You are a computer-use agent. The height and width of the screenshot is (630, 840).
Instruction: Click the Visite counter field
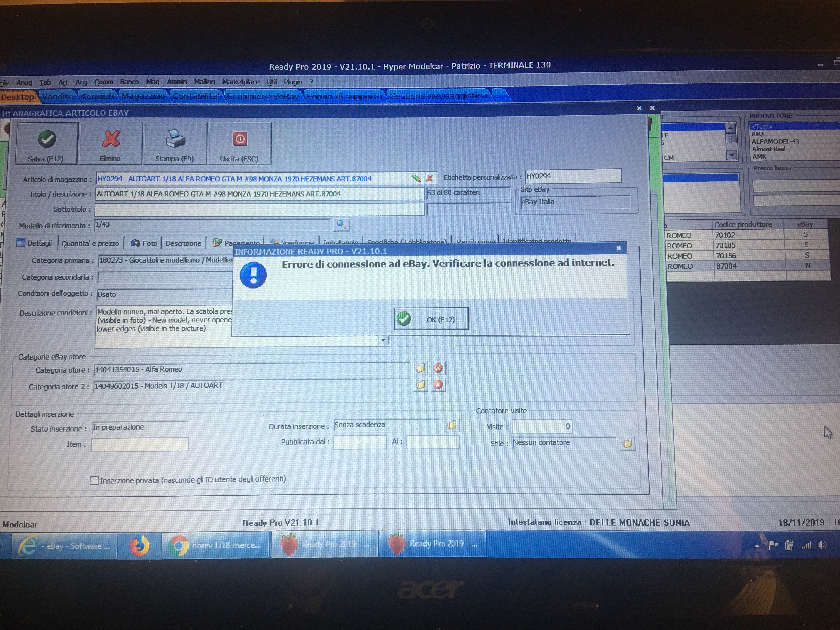pyautogui.click(x=542, y=426)
